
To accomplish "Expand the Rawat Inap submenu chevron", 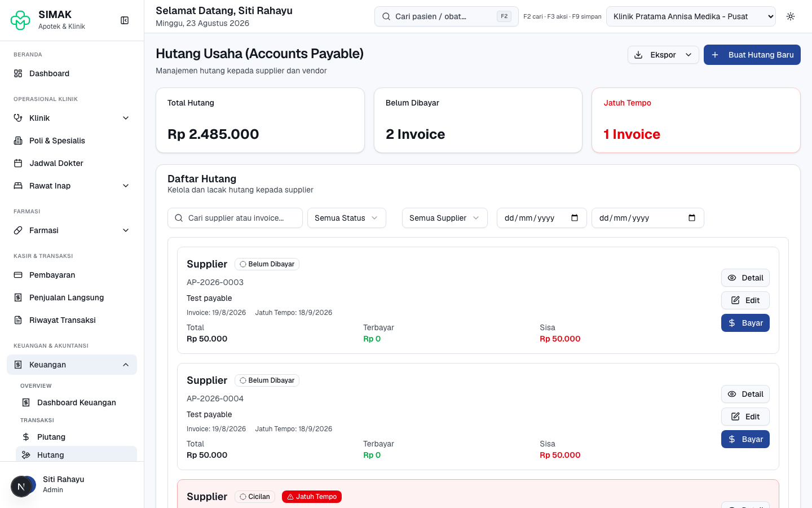I will 126,186.
